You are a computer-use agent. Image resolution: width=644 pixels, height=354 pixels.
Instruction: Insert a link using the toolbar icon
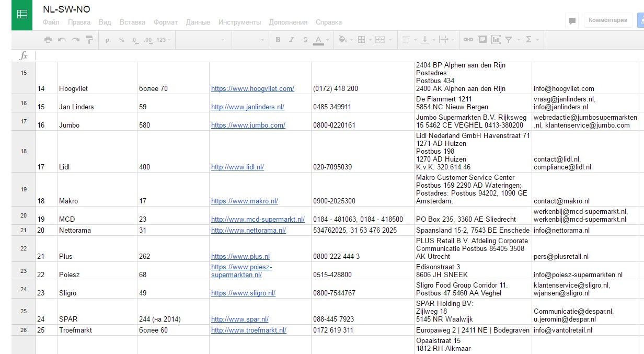(468, 40)
